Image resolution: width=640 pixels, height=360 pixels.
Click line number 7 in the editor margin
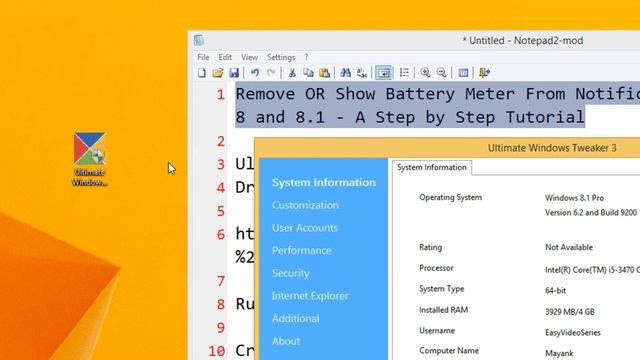point(220,281)
